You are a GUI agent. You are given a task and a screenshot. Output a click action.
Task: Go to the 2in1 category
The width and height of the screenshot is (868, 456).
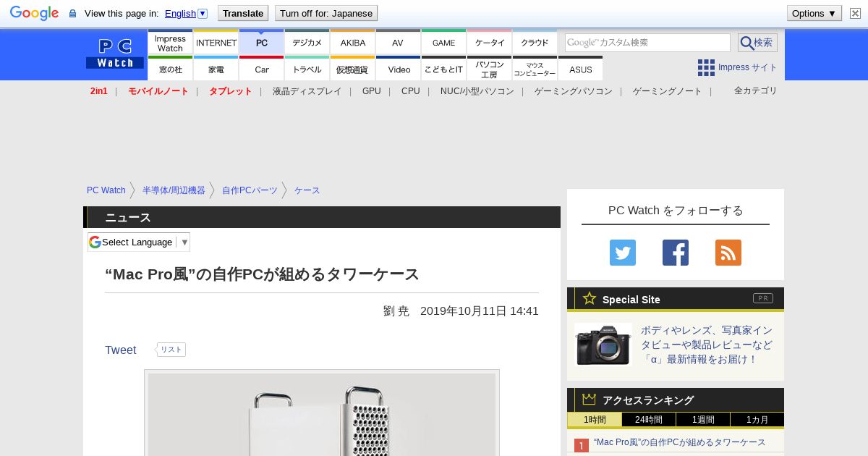[x=99, y=91]
